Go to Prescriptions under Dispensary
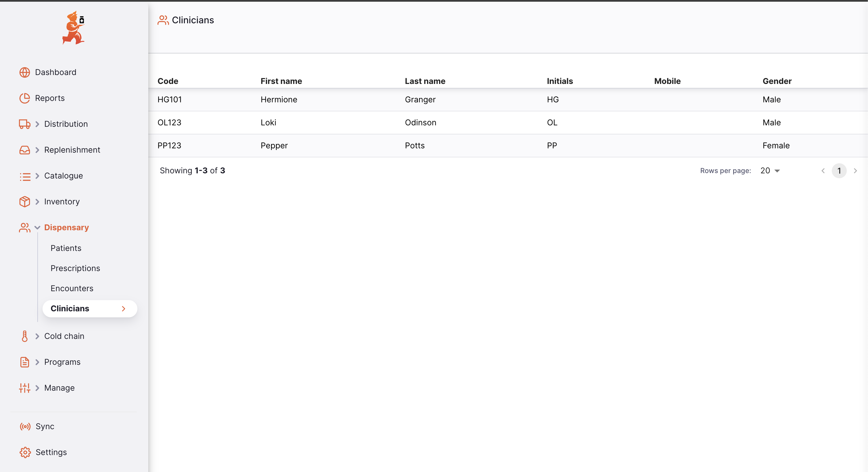This screenshot has width=868, height=472. tap(76, 268)
